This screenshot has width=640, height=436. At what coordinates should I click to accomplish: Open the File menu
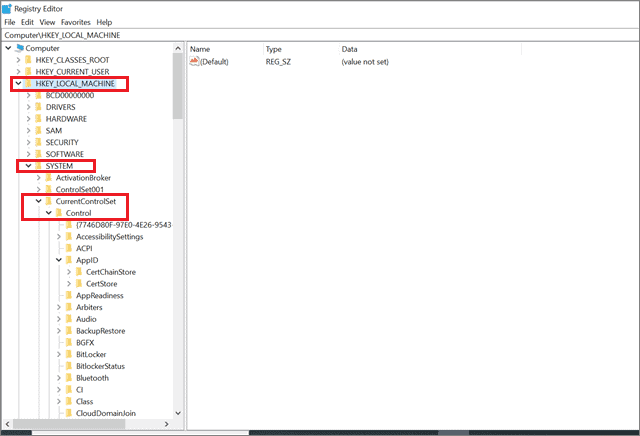[x=9, y=22]
